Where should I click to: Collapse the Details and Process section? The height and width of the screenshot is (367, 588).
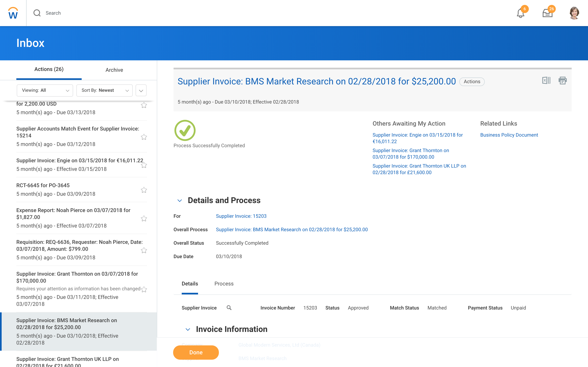coord(179,200)
